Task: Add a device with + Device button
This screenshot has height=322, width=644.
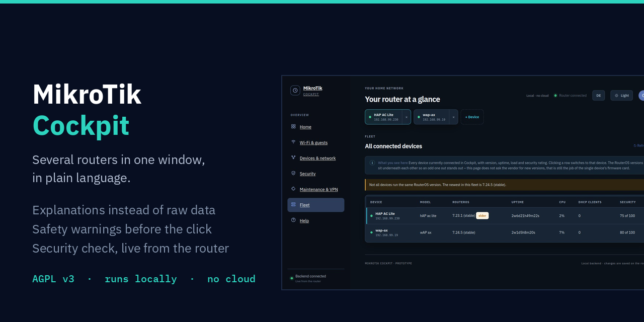Action: coord(472,117)
